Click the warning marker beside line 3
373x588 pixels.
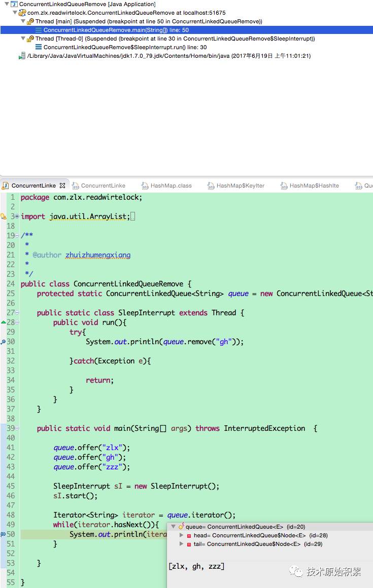coord(4,216)
